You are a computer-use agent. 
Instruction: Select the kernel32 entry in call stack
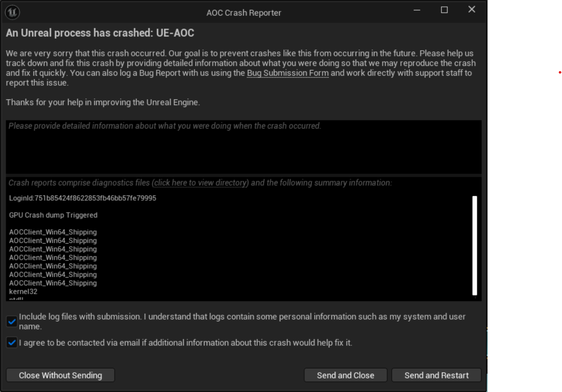click(24, 292)
